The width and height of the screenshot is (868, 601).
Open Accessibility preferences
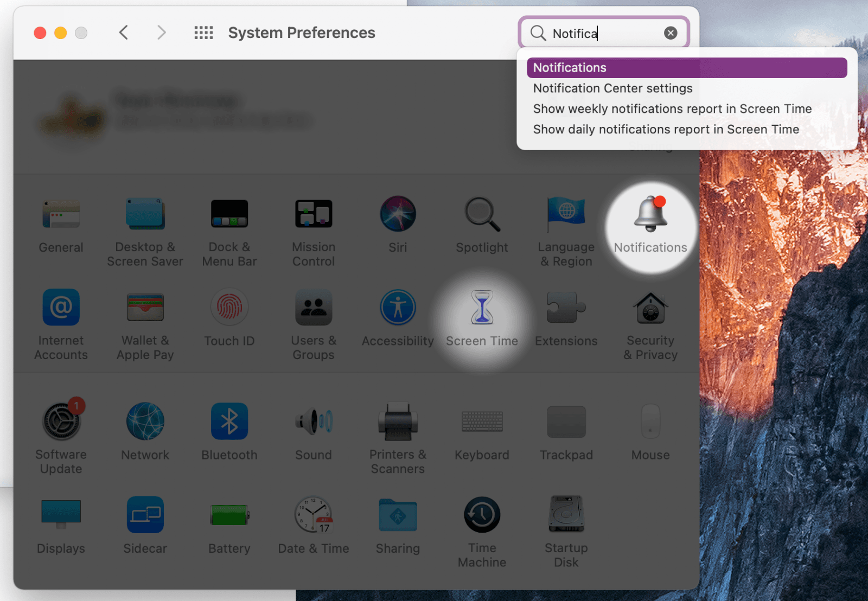[x=398, y=308]
